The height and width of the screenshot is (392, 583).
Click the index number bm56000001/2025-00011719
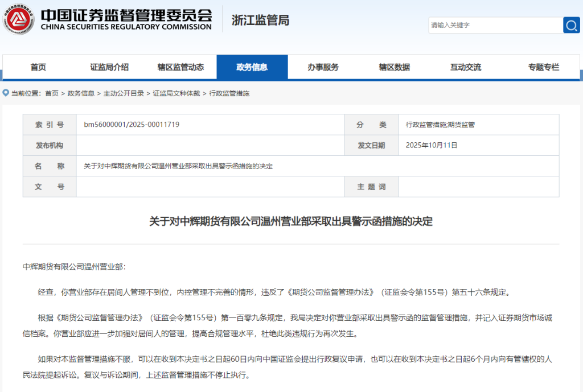tap(132, 124)
